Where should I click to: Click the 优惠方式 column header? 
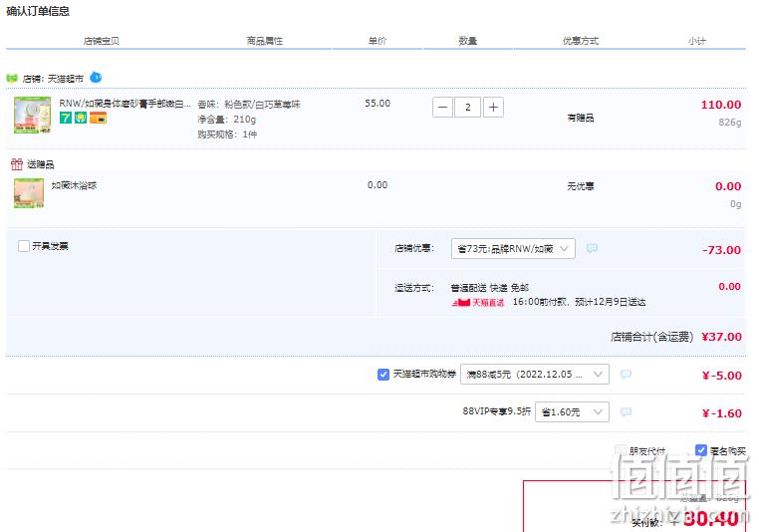point(581,41)
